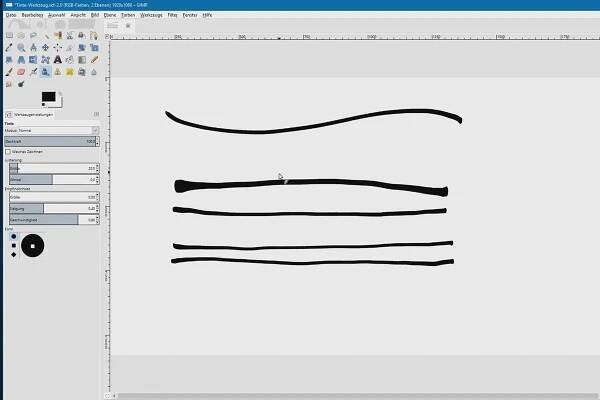Enable the Weiches Zeichnen checkbox
Image resolution: width=600 pixels, height=400 pixels.
[9, 151]
